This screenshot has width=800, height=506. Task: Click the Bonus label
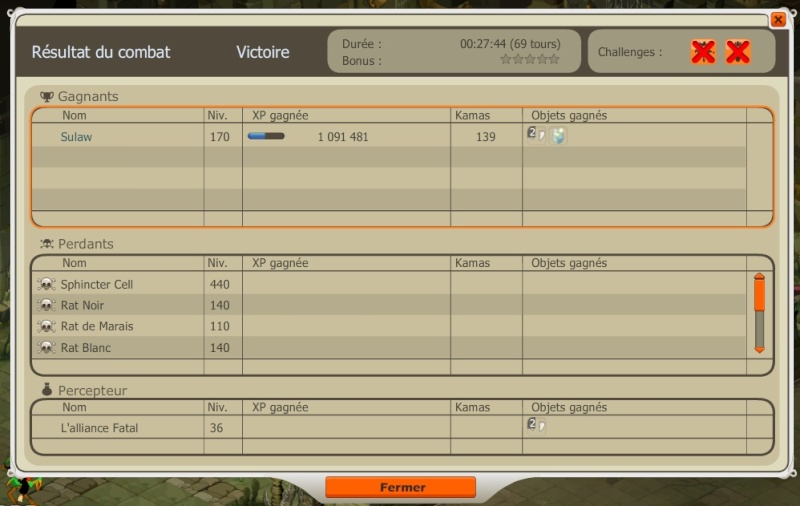(362, 61)
